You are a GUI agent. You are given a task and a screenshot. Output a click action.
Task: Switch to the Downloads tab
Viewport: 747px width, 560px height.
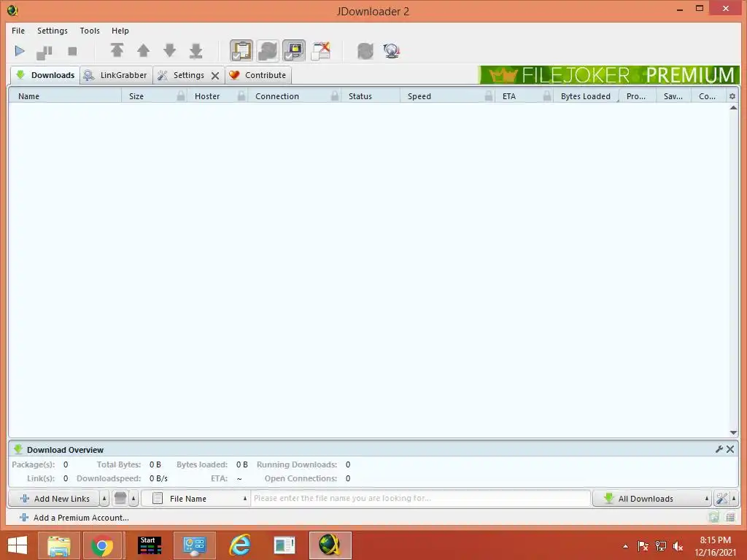pyautogui.click(x=45, y=75)
